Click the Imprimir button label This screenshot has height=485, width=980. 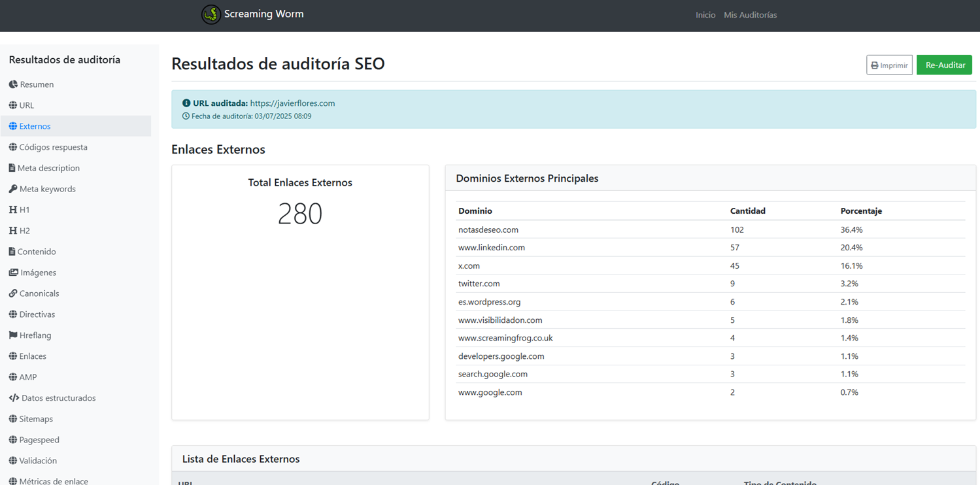pos(894,65)
